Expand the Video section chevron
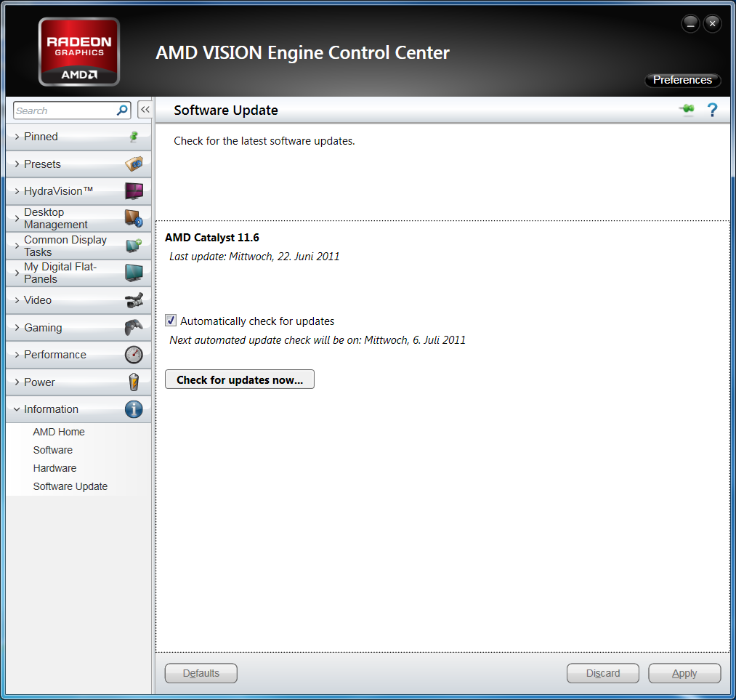The height and width of the screenshot is (700, 736). pos(17,300)
